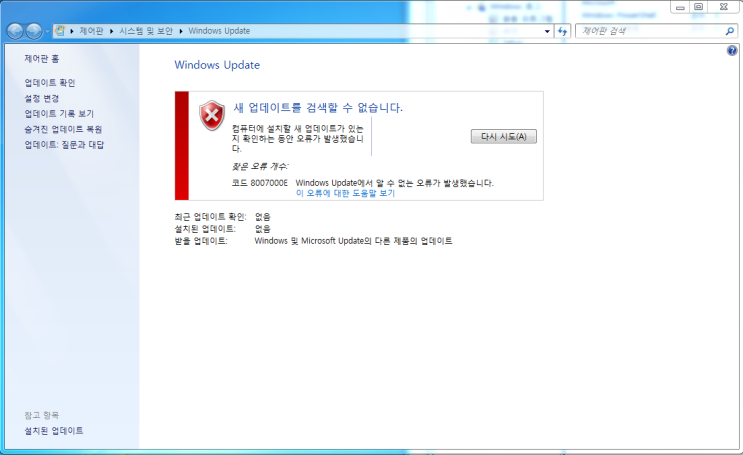Open 제어판 홈 in sidebar
This screenshot has height=455, width=743.
[42, 59]
